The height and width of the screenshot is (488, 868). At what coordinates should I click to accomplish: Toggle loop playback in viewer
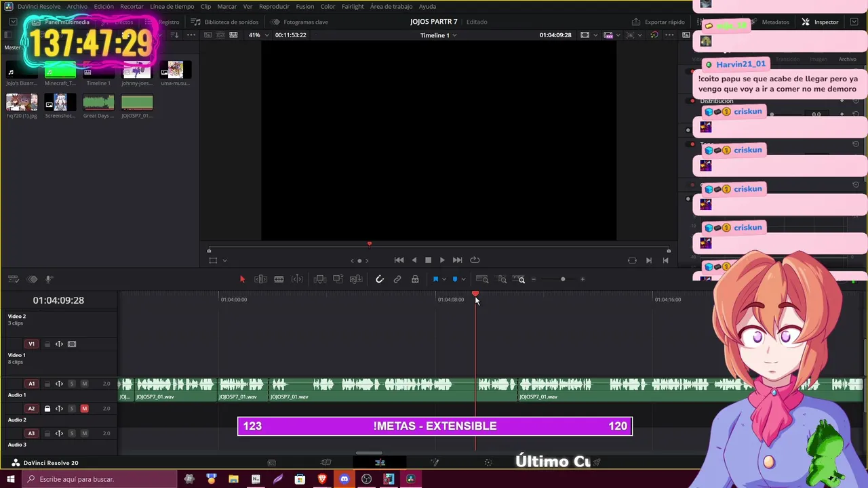(475, 260)
